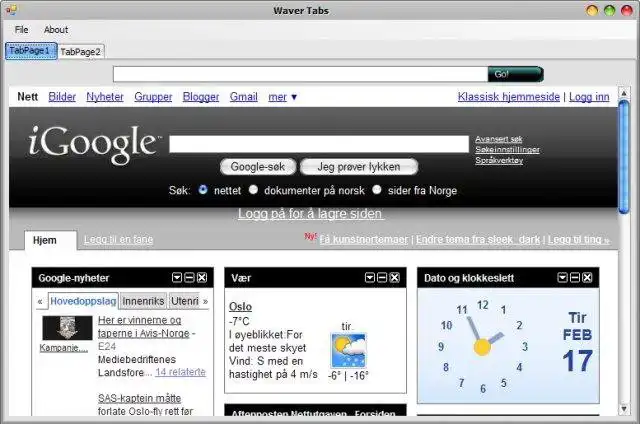Close the Google-nyheter gadget
Image resolution: width=640 pixels, height=424 pixels.
click(x=202, y=278)
